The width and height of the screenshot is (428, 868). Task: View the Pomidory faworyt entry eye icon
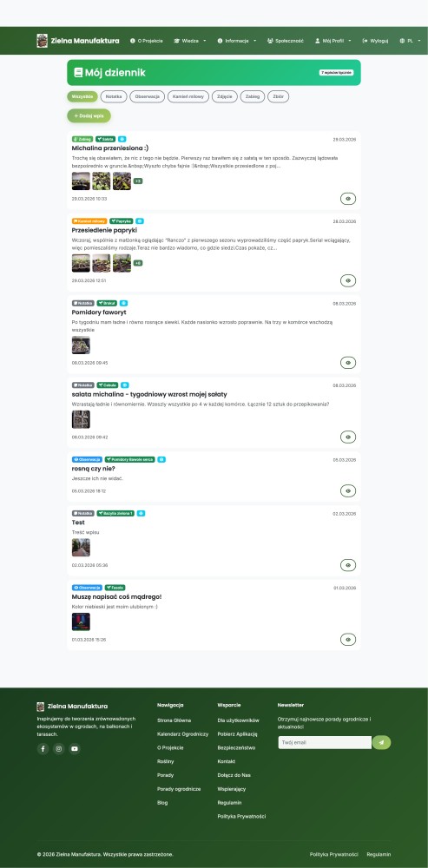click(x=348, y=363)
